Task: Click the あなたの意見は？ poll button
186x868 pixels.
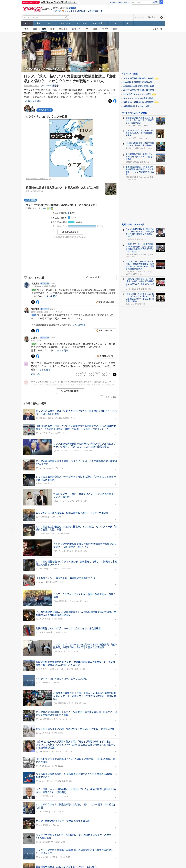Action: [70, 232]
